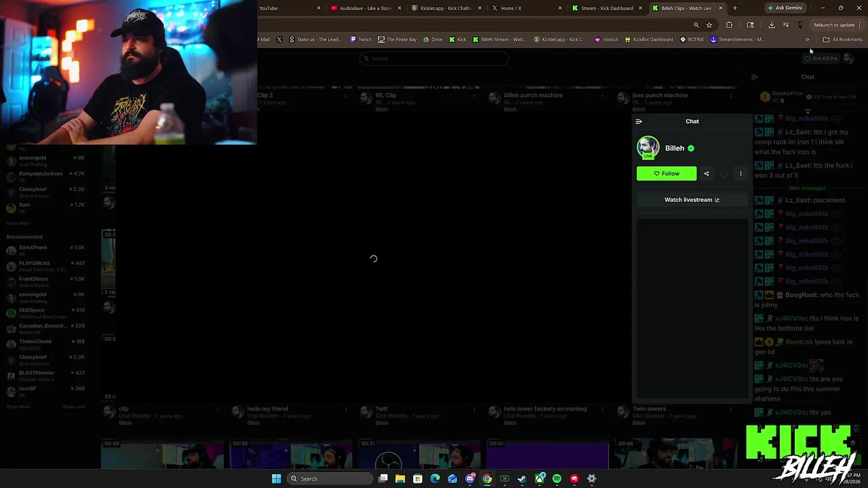The height and width of the screenshot is (488, 868).
Task: Open the All Bookmarks folder
Action: pyautogui.click(x=842, y=39)
